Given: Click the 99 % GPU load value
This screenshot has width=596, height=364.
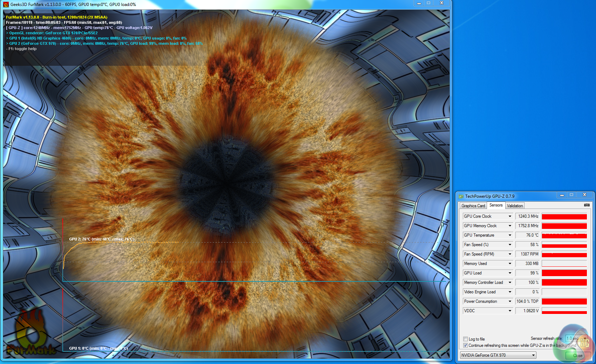Looking at the screenshot, I should pyautogui.click(x=527, y=273).
